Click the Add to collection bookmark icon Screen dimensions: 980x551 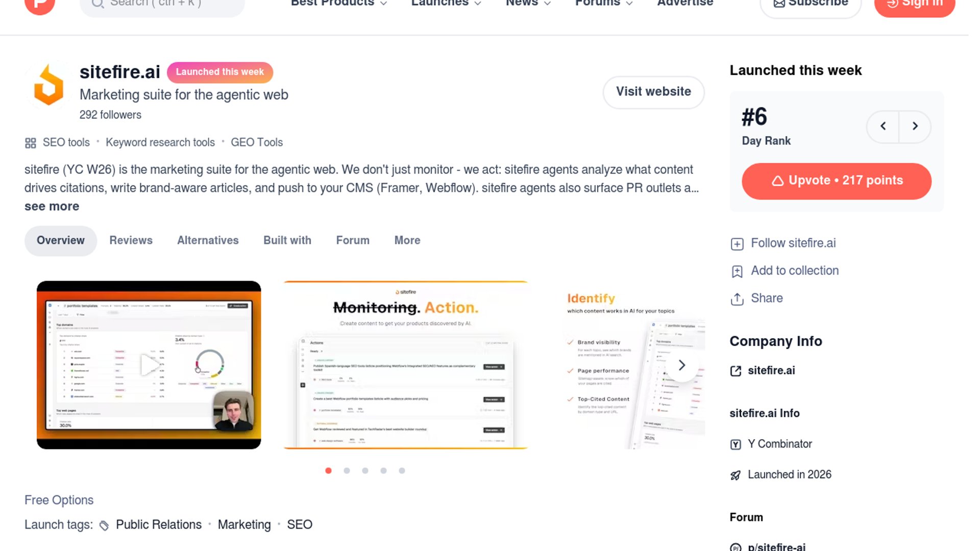(737, 271)
